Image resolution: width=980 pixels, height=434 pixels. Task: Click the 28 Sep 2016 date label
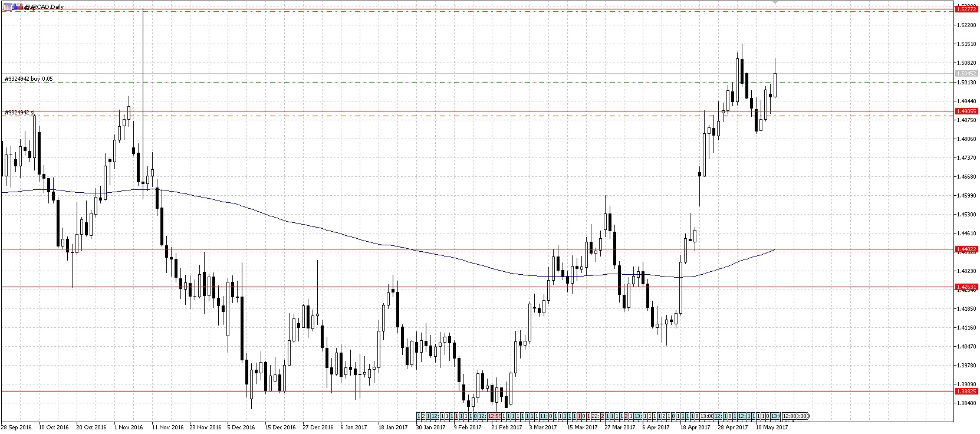[x=17, y=427]
